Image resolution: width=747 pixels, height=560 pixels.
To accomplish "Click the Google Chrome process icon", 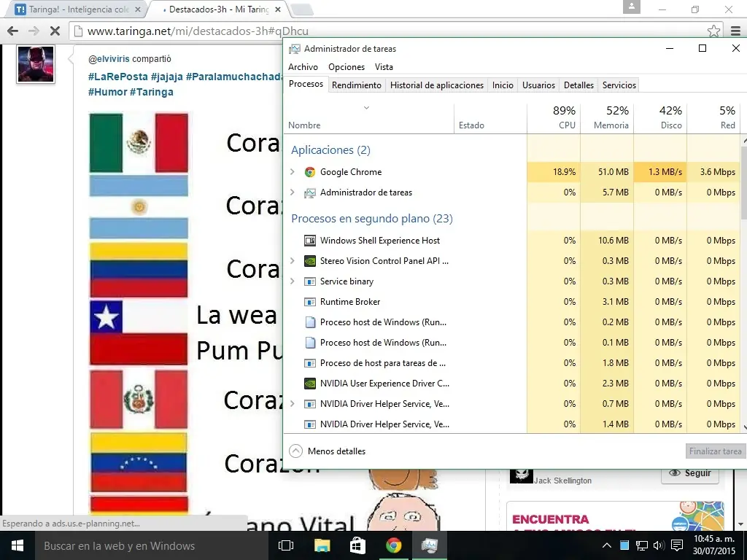I will coord(309,172).
